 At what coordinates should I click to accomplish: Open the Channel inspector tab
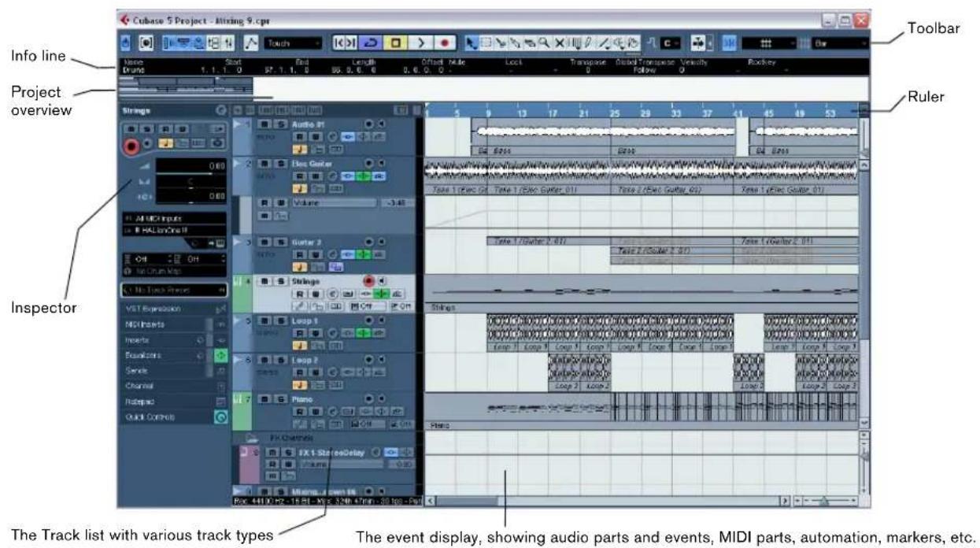173,386
